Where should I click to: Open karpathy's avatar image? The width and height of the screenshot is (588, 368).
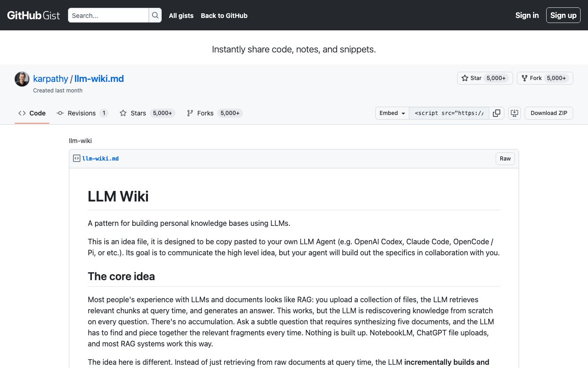[x=22, y=79]
